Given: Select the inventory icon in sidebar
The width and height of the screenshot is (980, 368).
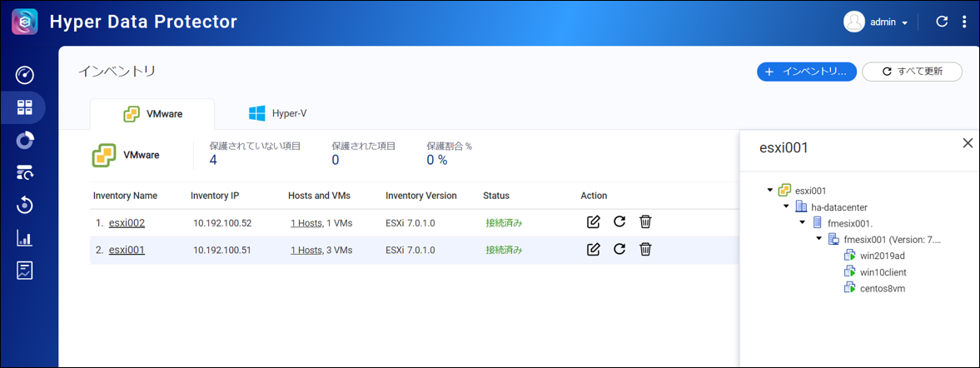Looking at the screenshot, I should [25, 107].
